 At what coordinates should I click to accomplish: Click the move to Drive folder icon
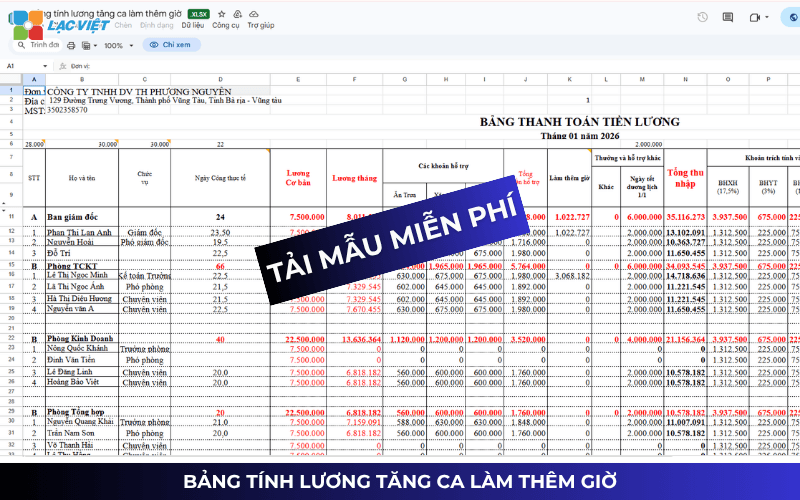pos(237,14)
